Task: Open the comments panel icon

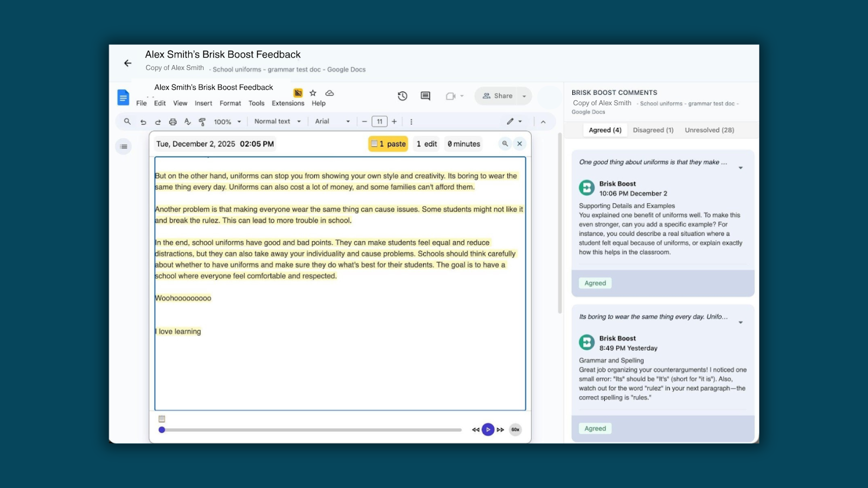Action: tap(425, 96)
